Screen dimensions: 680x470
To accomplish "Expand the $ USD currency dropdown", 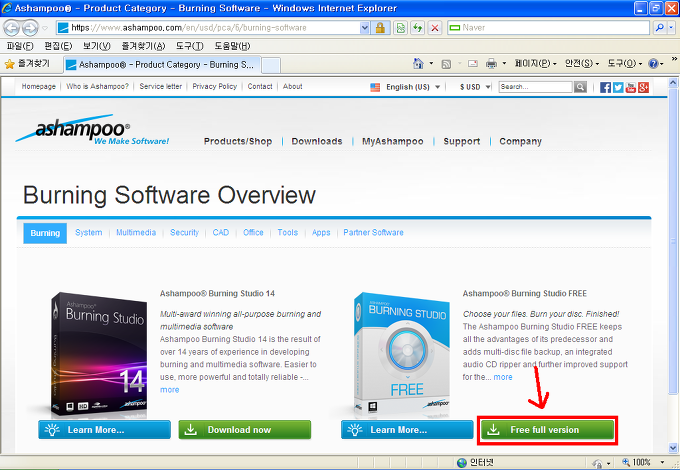I will click(x=488, y=87).
